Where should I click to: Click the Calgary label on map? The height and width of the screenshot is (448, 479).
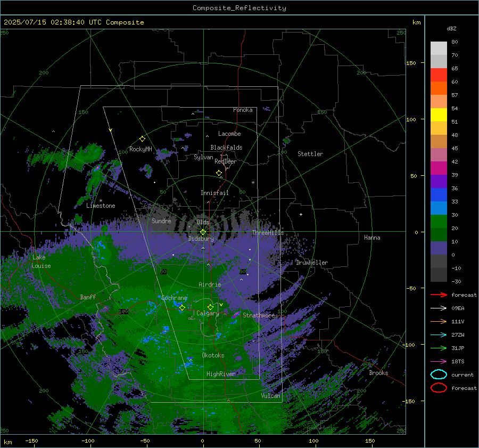click(x=208, y=313)
